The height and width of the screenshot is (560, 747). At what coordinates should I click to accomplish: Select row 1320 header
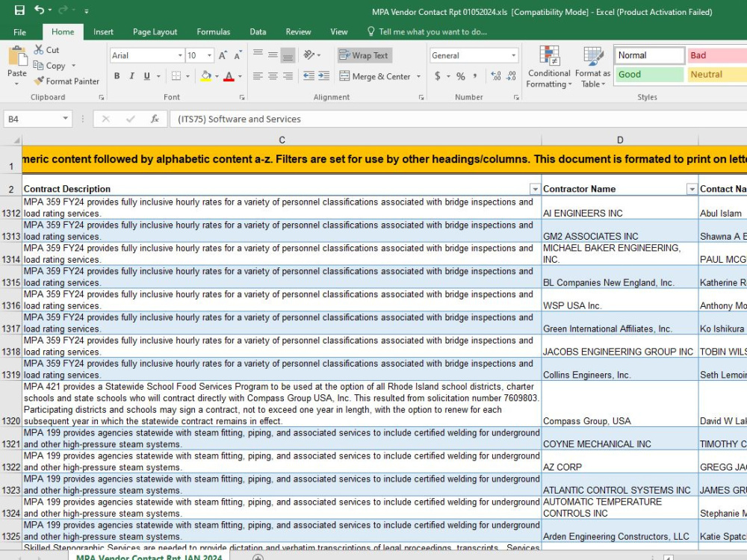click(x=11, y=404)
